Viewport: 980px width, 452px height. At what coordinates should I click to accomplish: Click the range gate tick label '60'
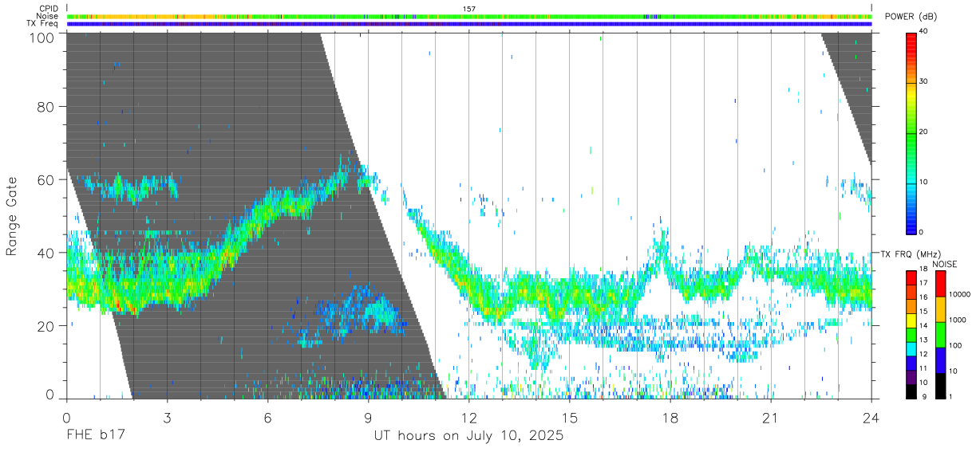[45, 179]
